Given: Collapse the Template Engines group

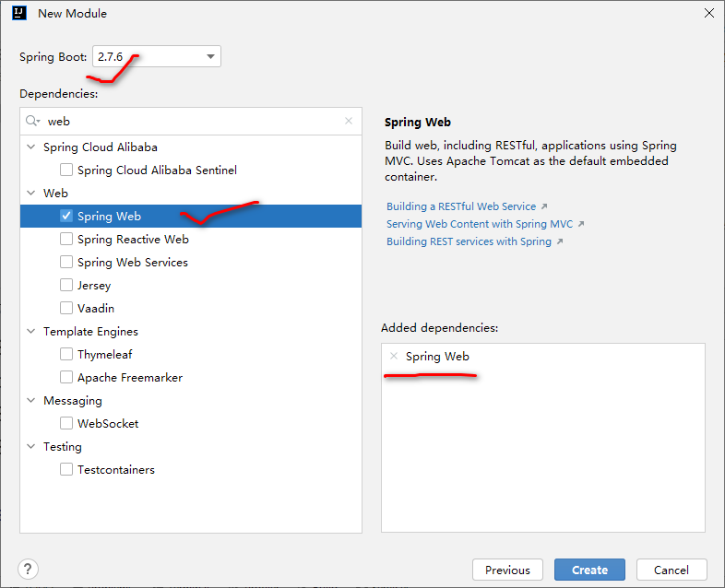Looking at the screenshot, I should pos(31,331).
